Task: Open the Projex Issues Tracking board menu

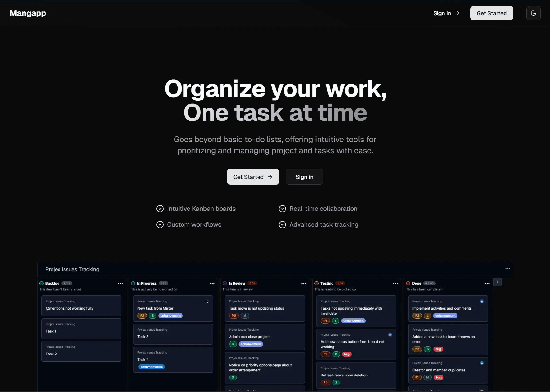Action: coord(508,269)
